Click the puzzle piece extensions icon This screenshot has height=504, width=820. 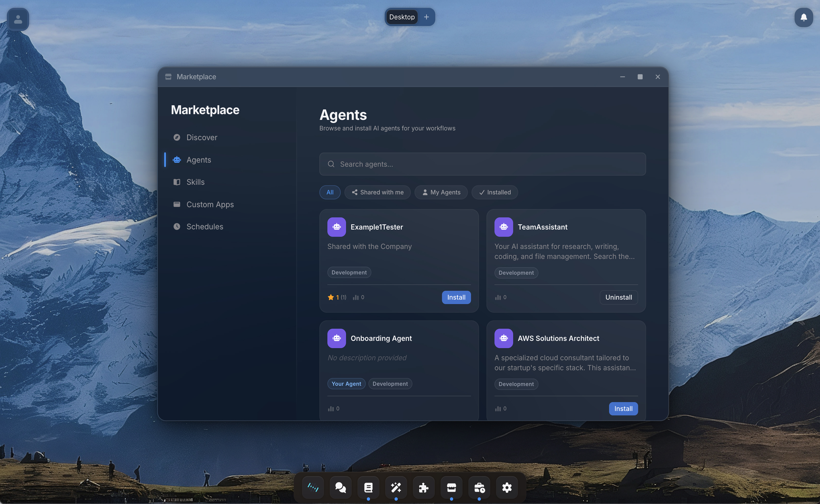tap(424, 487)
